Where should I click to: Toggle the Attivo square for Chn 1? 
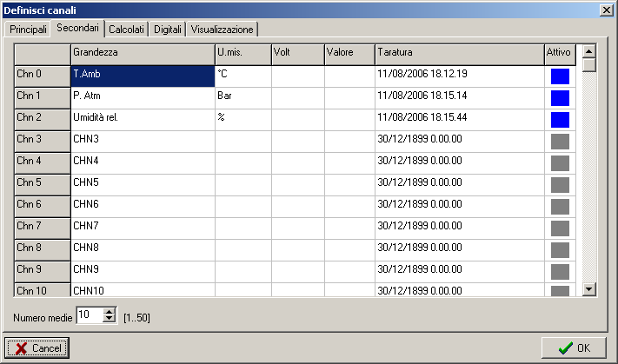click(560, 97)
